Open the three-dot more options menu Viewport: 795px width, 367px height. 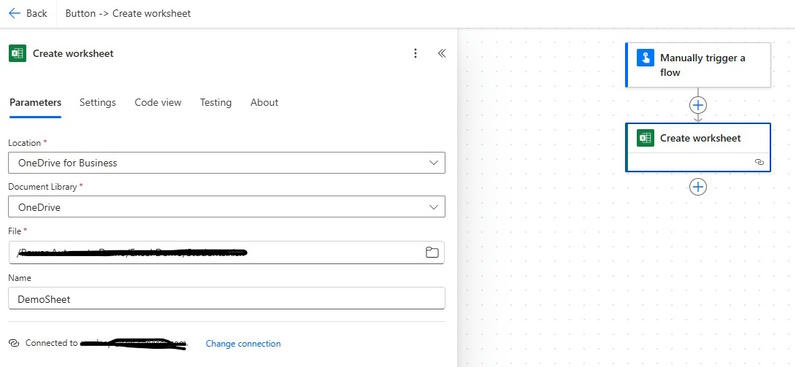click(415, 53)
